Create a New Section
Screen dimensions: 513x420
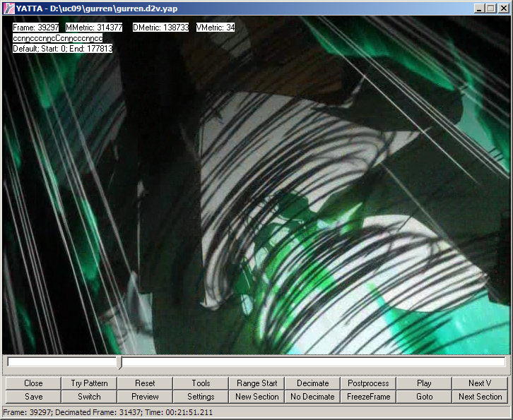click(256, 397)
